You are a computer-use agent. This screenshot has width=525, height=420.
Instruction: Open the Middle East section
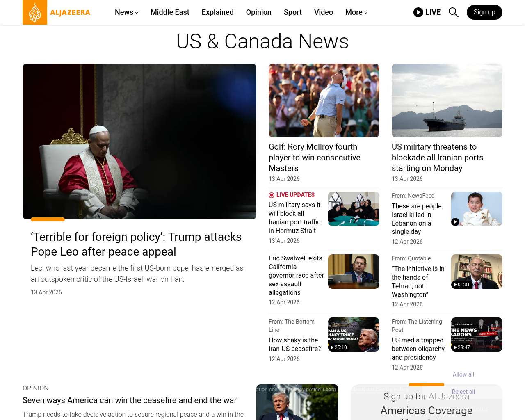point(170,12)
